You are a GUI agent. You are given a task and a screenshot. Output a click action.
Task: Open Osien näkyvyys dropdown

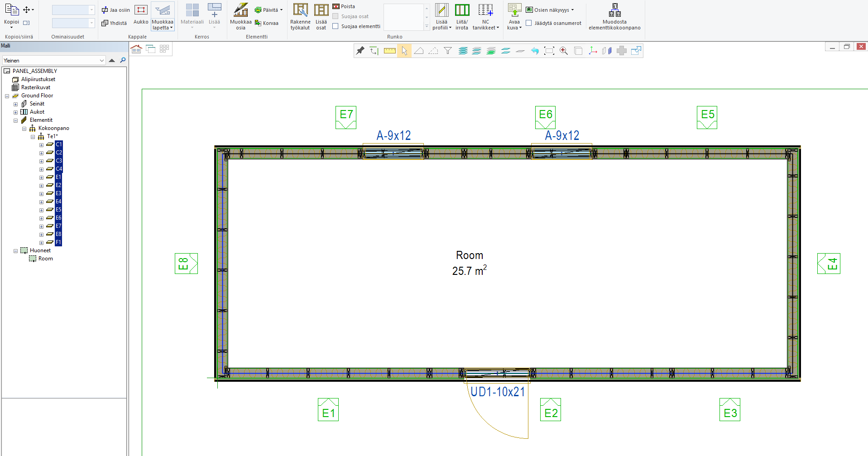point(550,10)
